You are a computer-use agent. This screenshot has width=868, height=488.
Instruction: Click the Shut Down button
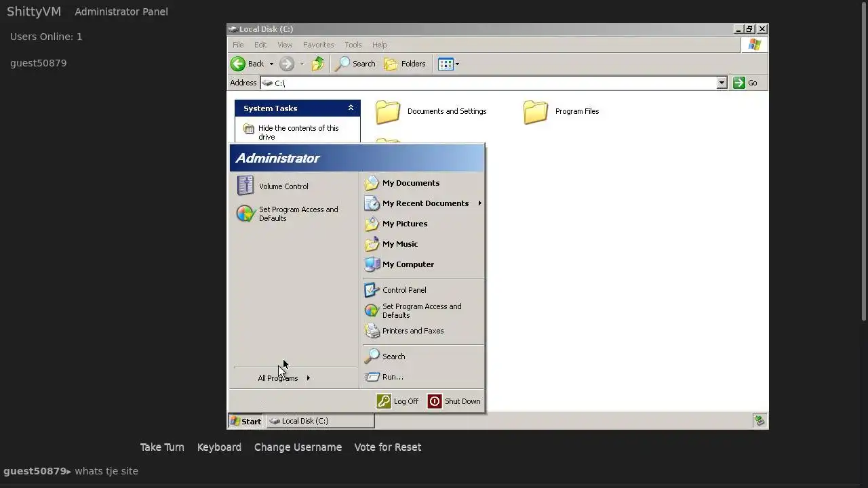coord(454,401)
